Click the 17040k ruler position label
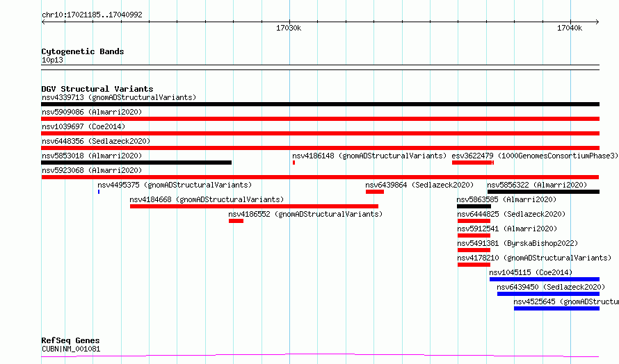 point(569,28)
